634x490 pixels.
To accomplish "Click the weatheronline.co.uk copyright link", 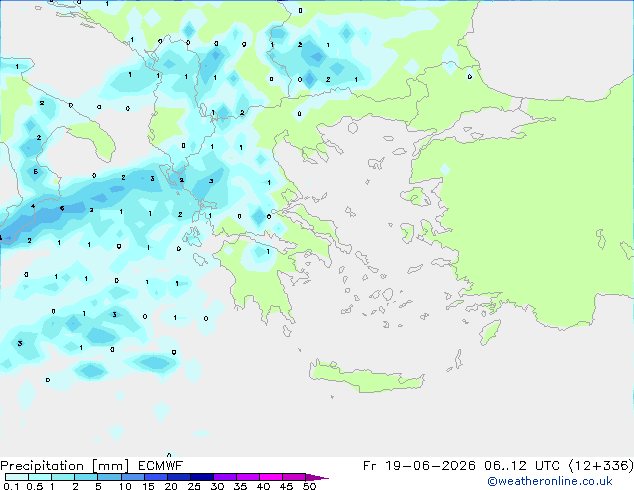I will point(550,481).
